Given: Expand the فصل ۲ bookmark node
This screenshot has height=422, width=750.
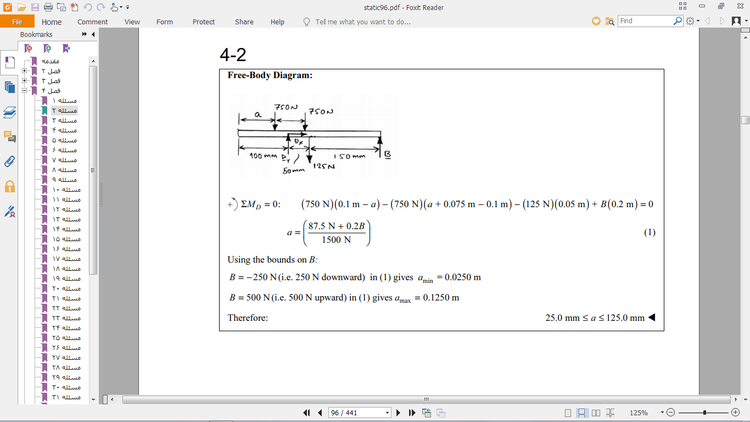Looking at the screenshot, I should 24,71.
